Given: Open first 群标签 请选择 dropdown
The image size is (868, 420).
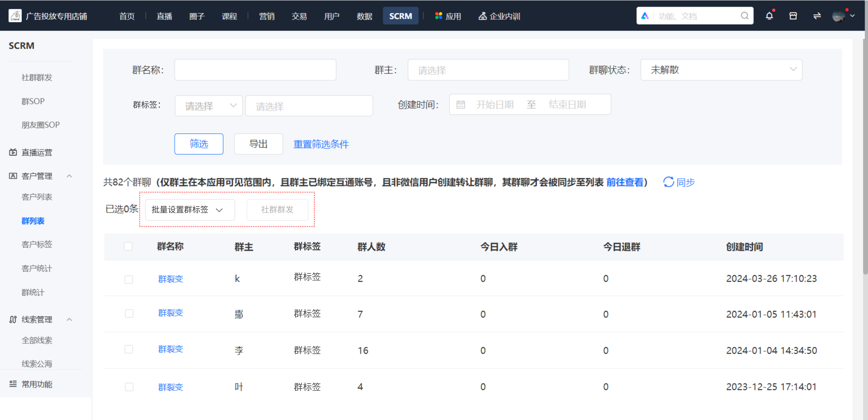Looking at the screenshot, I should click(x=209, y=106).
